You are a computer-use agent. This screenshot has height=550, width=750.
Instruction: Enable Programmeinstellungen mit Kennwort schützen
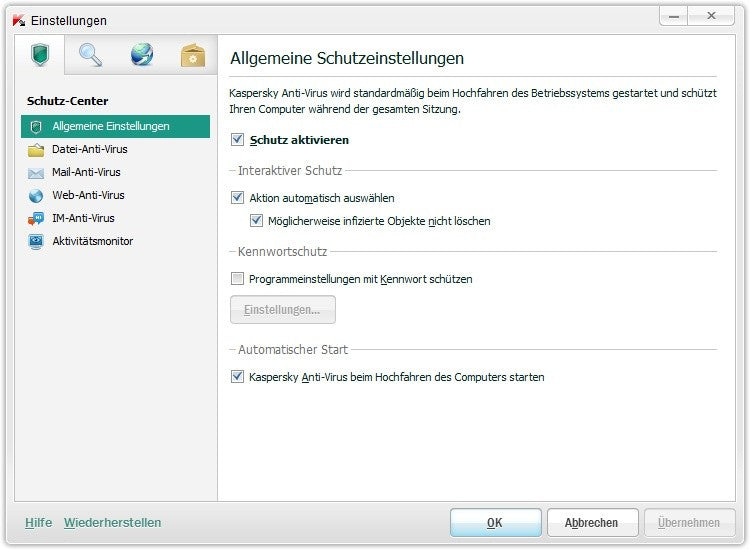tap(237, 278)
